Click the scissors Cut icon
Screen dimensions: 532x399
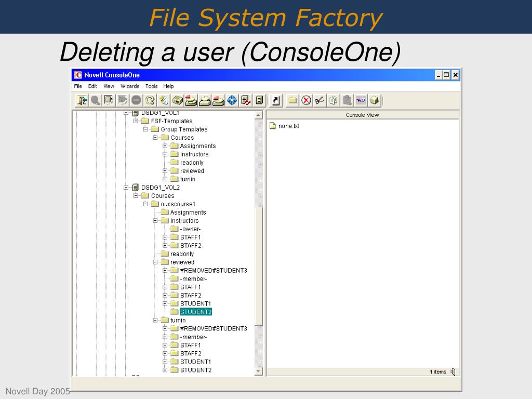[320, 100]
